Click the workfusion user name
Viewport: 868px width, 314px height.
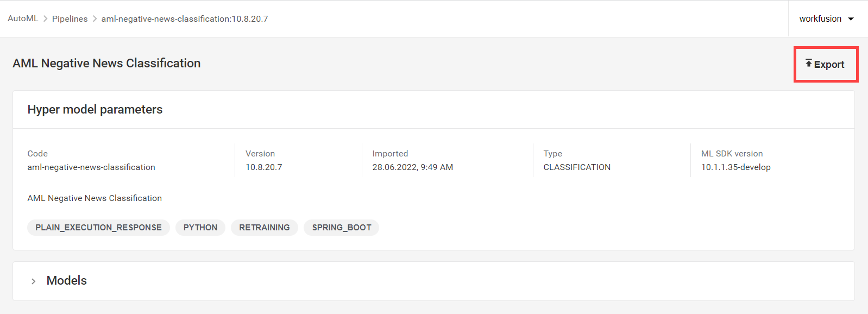[x=820, y=19]
